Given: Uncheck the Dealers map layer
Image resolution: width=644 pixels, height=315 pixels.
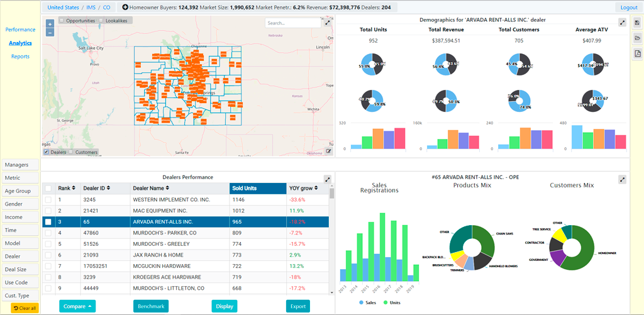Looking at the screenshot, I should coord(46,152).
